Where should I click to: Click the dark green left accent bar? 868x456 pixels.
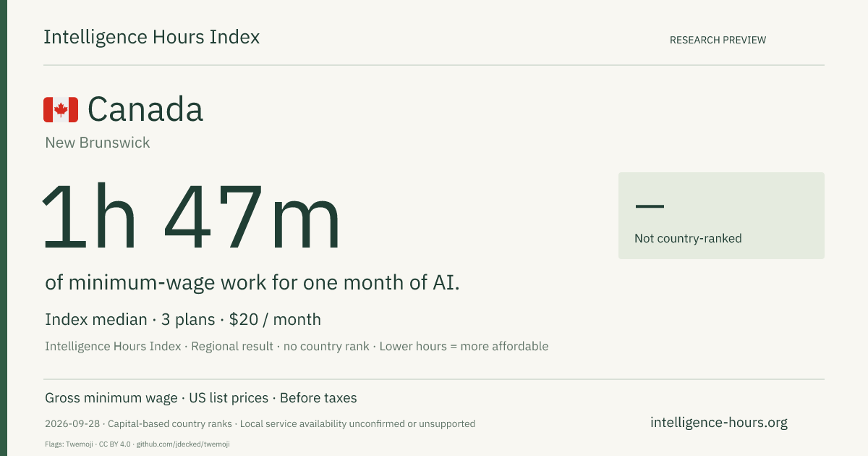[x=4, y=228]
